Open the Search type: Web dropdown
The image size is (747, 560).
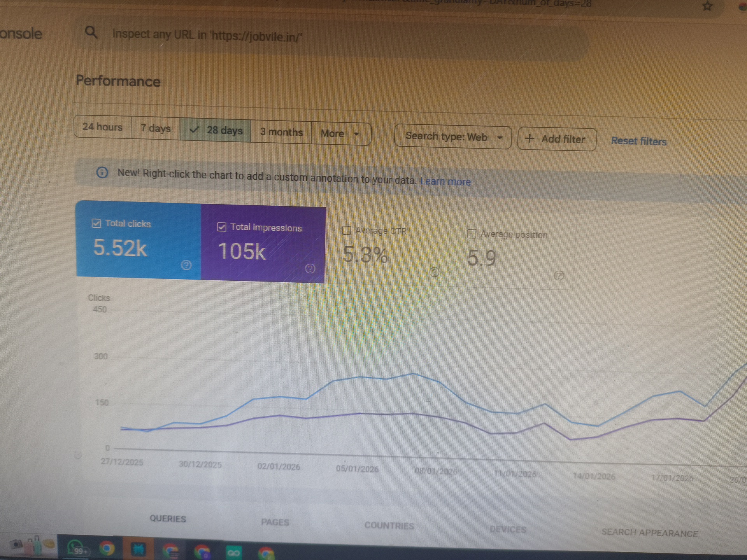click(x=452, y=137)
